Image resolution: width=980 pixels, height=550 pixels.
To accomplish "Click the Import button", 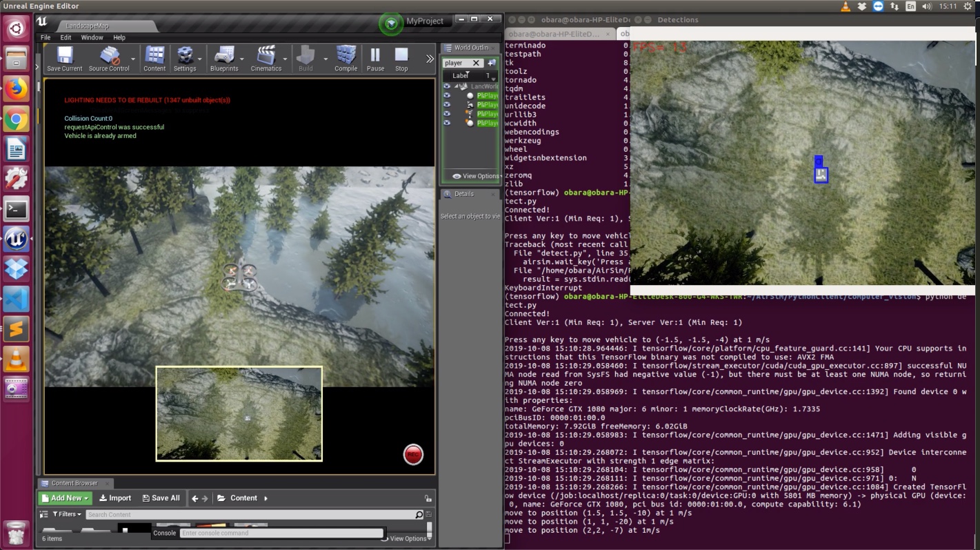I will pos(115,498).
